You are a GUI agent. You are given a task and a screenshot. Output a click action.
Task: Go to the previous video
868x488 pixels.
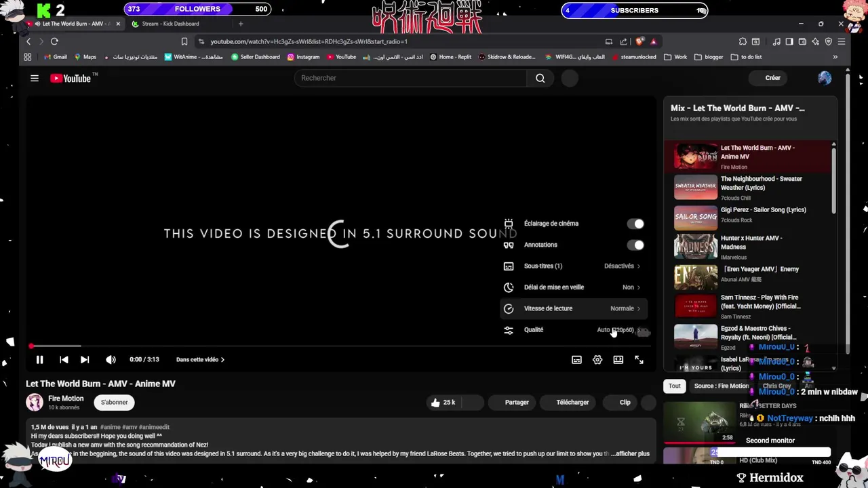click(x=64, y=360)
